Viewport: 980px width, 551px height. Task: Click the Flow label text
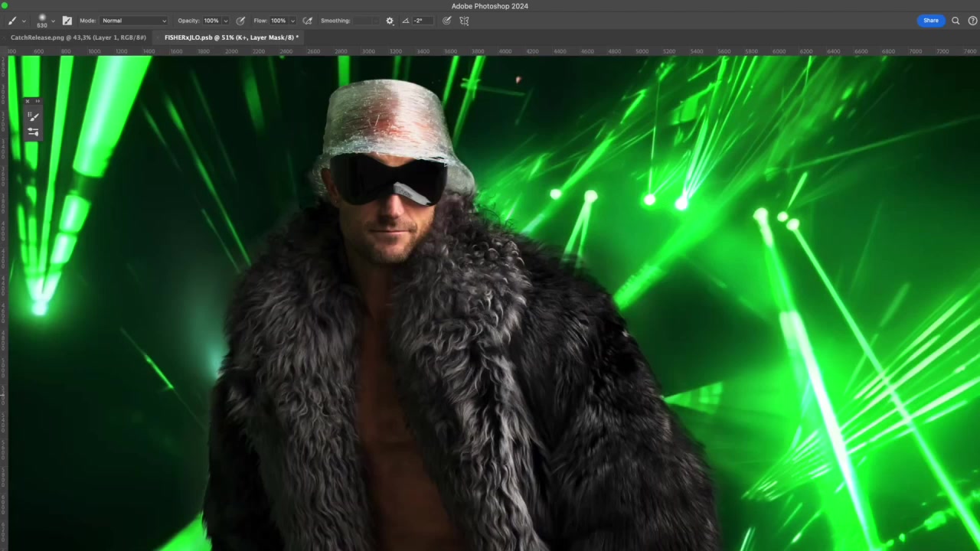pos(260,21)
